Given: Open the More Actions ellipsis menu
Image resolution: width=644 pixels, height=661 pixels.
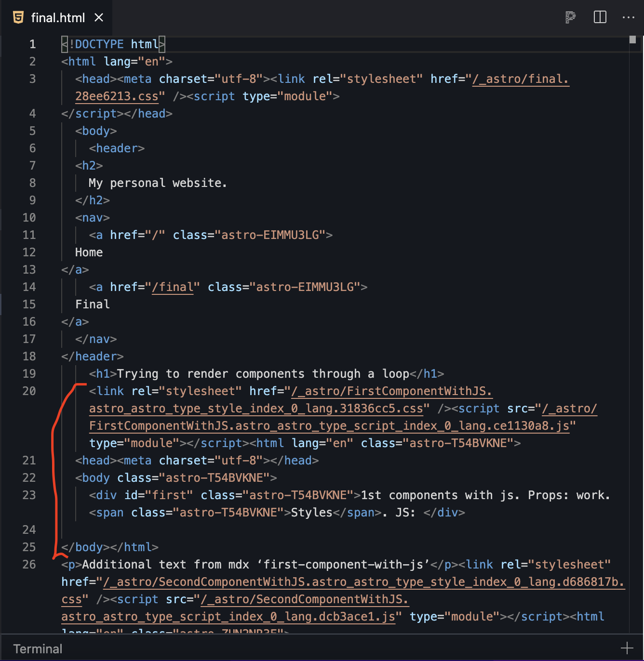Looking at the screenshot, I should point(628,17).
